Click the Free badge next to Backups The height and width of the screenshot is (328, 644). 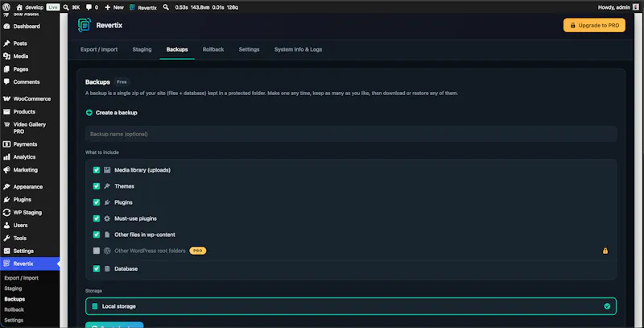[122, 81]
